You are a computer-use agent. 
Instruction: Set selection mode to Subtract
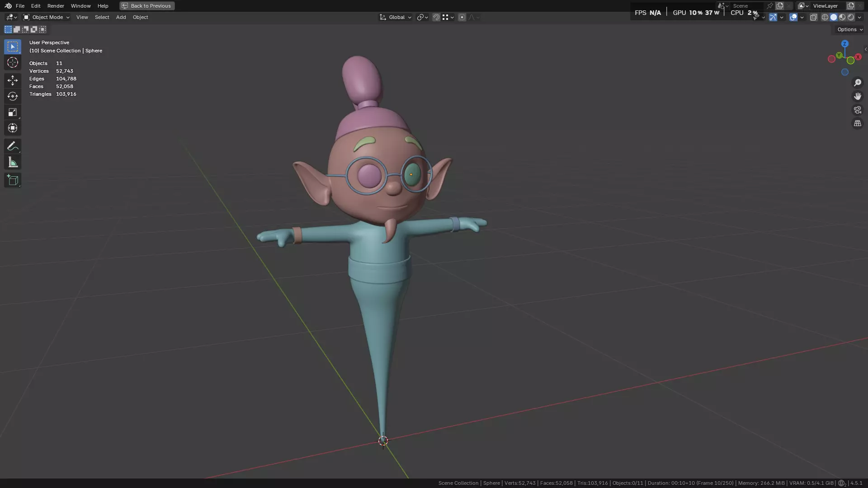25,29
